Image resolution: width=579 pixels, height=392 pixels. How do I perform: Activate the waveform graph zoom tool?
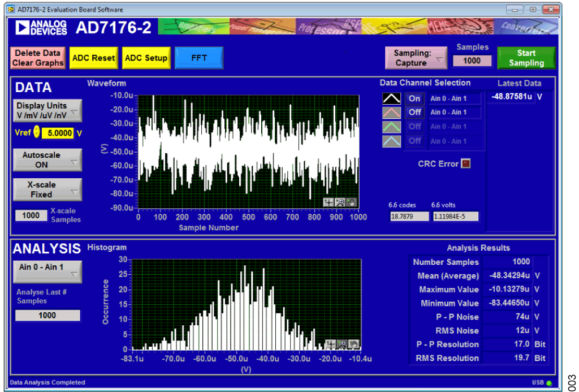[341, 202]
